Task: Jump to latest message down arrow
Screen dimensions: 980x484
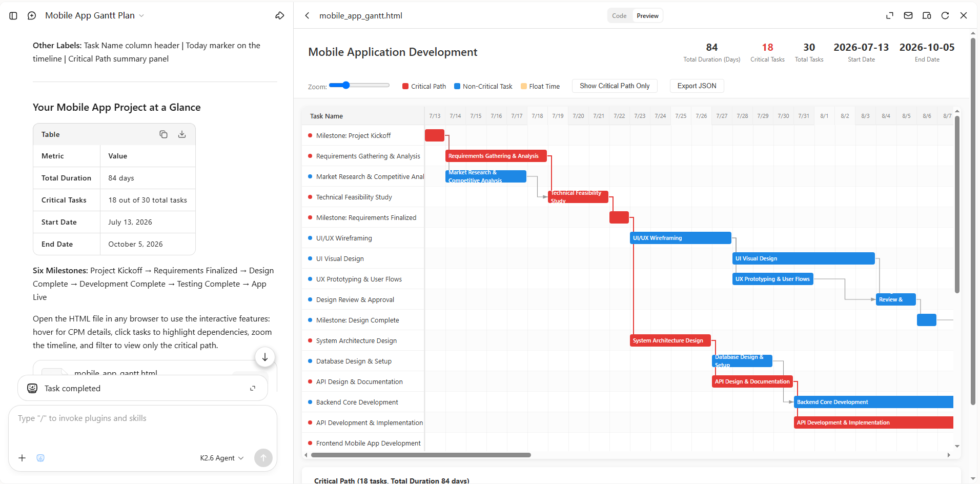Action: tap(265, 357)
